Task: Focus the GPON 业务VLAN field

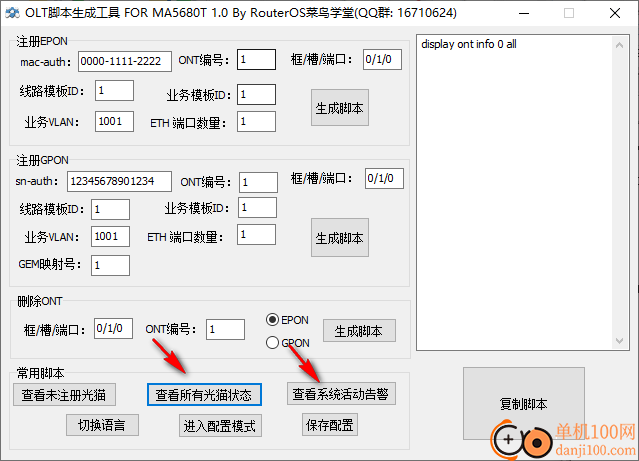Action: [110, 236]
